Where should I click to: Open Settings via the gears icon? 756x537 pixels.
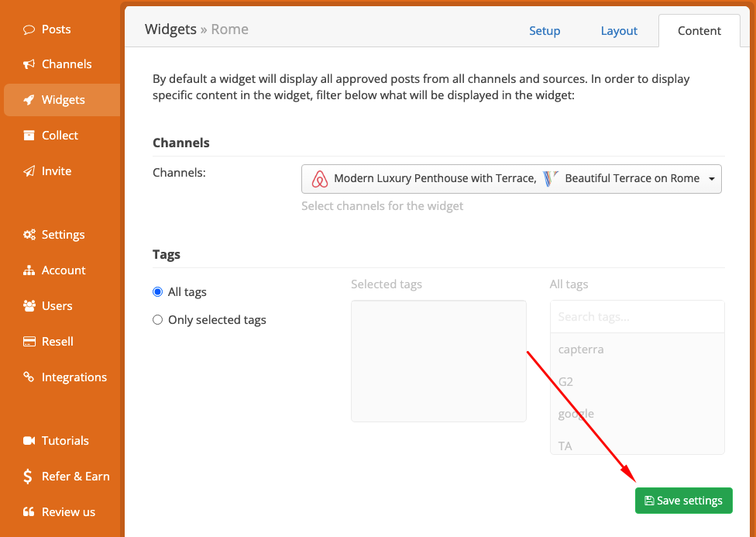point(29,235)
